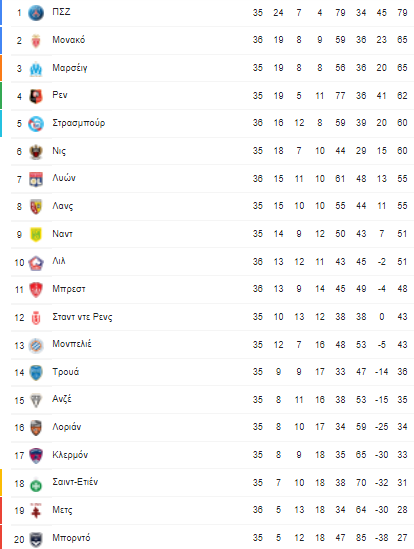
Task: Open the Σταντ ντε Ρενς team link
Action: [82, 317]
